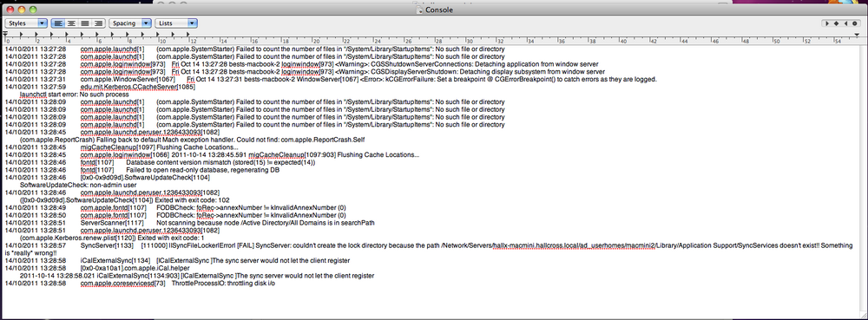Click 'iCalExternalSync[1134]' process name
The image size is (868, 320).
tap(115, 260)
